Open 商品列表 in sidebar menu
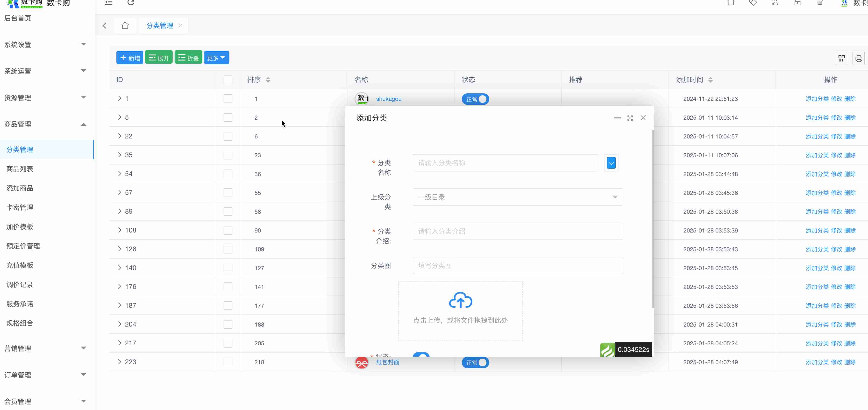This screenshot has height=410, width=868. pyautogui.click(x=20, y=169)
